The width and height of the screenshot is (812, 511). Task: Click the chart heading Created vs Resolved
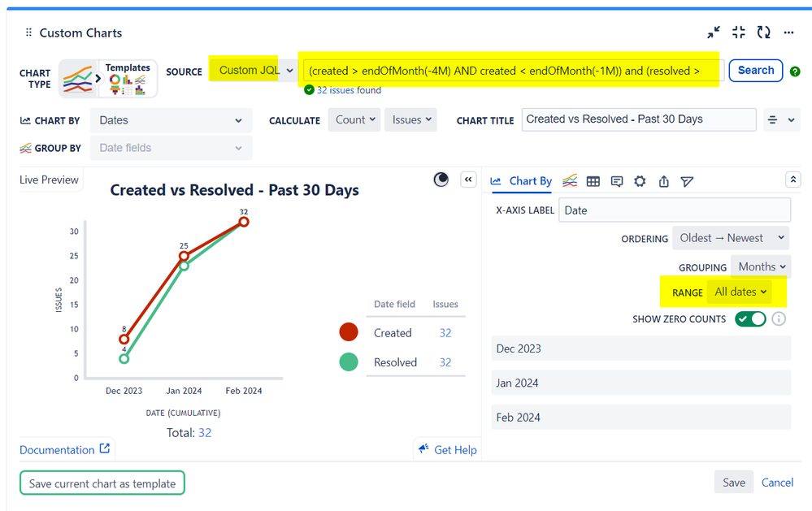pyautogui.click(x=234, y=190)
